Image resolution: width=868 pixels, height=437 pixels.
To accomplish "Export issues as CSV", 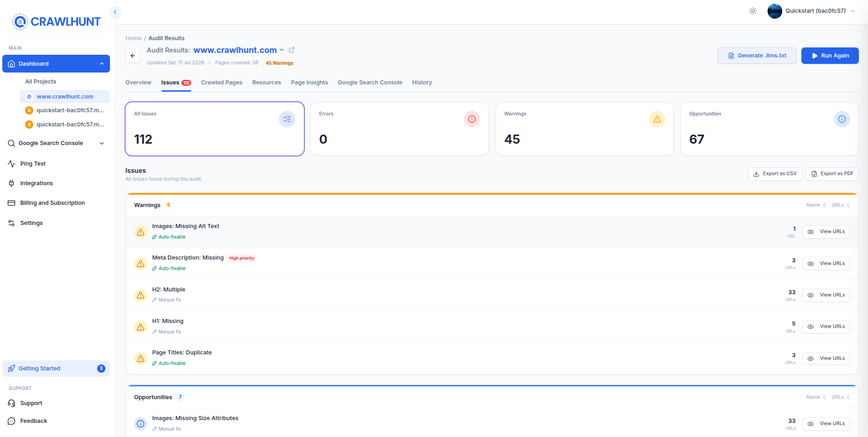I will [x=775, y=174].
